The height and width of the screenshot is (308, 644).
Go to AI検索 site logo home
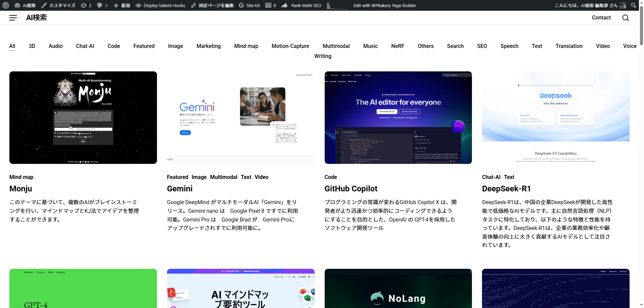point(37,17)
